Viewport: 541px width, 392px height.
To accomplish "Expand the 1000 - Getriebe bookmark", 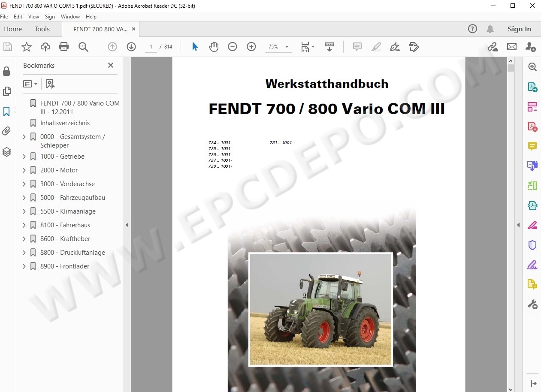I will pyautogui.click(x=24, y=157).
